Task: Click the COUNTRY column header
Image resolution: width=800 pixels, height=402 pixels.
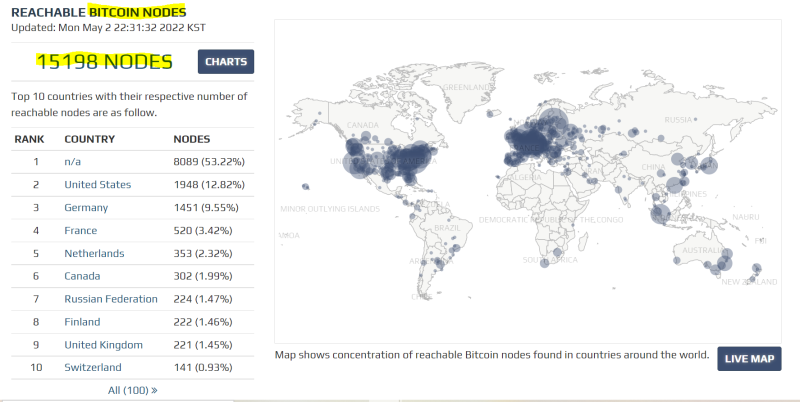Action: (90, 139)
